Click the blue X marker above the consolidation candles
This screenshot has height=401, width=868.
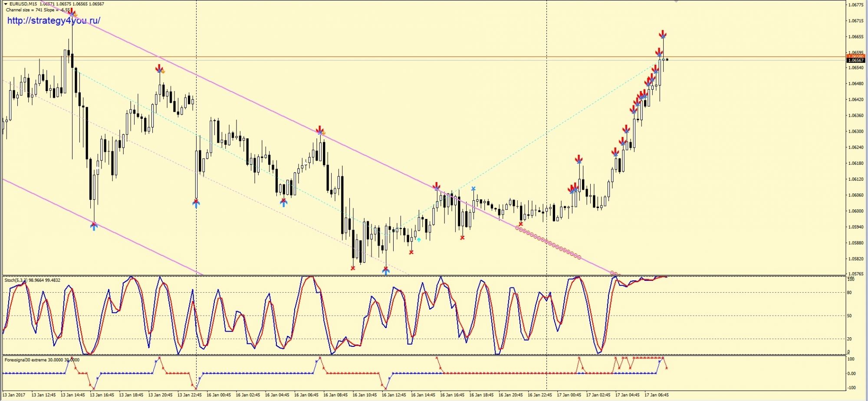click(x=473, y=189)
